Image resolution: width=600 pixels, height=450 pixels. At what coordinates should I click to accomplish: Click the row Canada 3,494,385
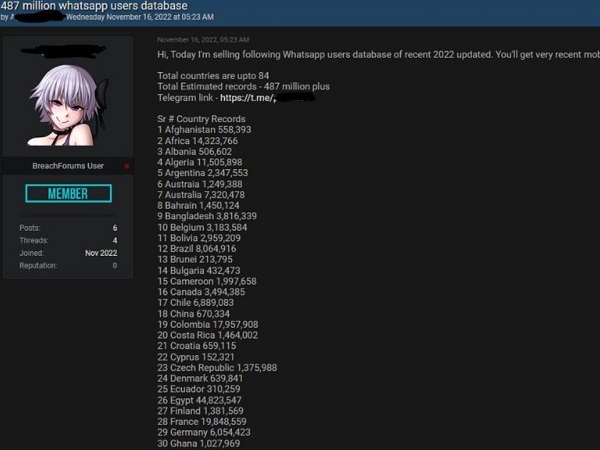click(x=201, y=292)
